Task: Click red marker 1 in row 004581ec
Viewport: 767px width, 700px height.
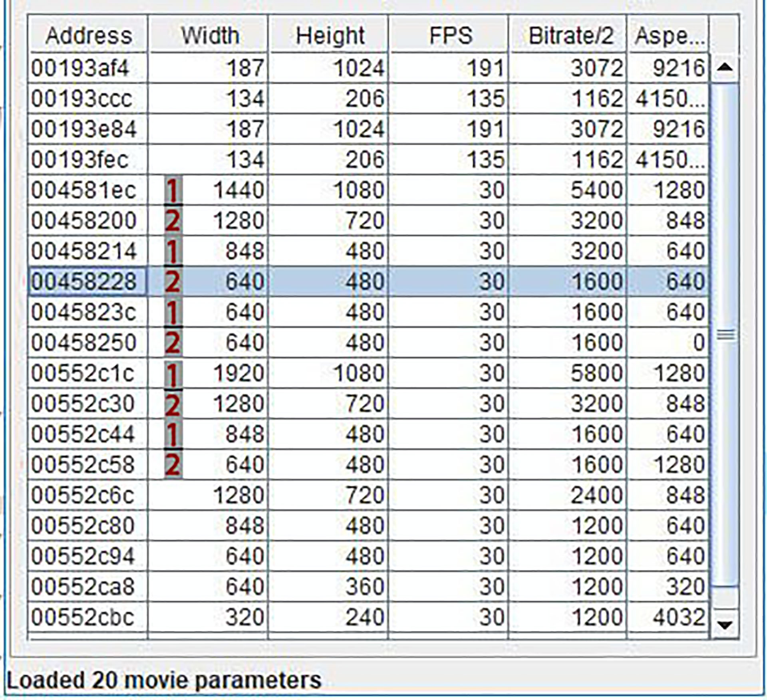Action: pos(173,190)
